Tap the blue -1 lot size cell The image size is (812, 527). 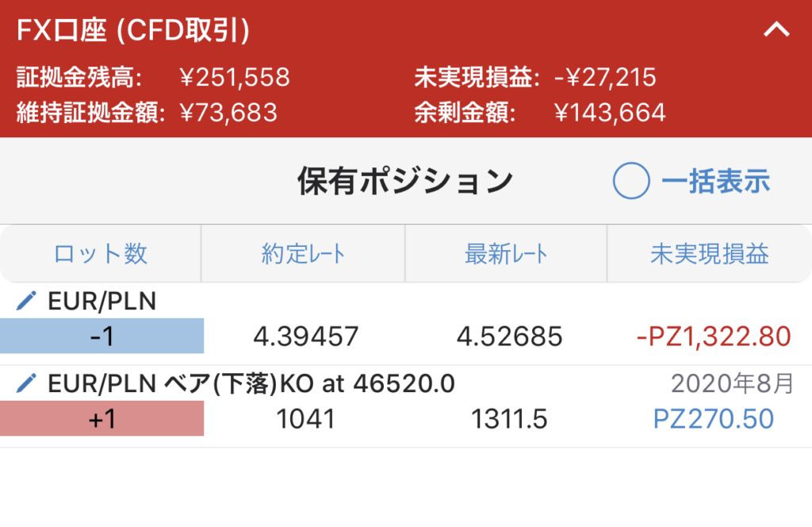[101, 337]
